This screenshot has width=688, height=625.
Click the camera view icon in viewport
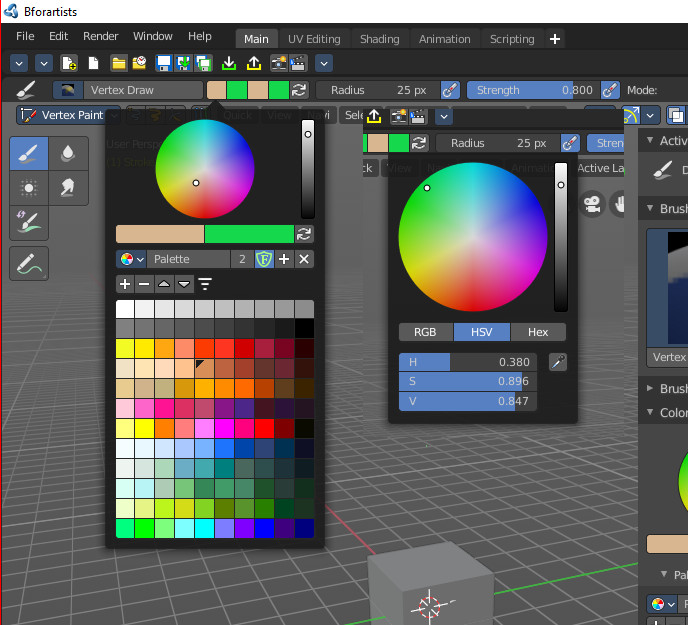591,204
